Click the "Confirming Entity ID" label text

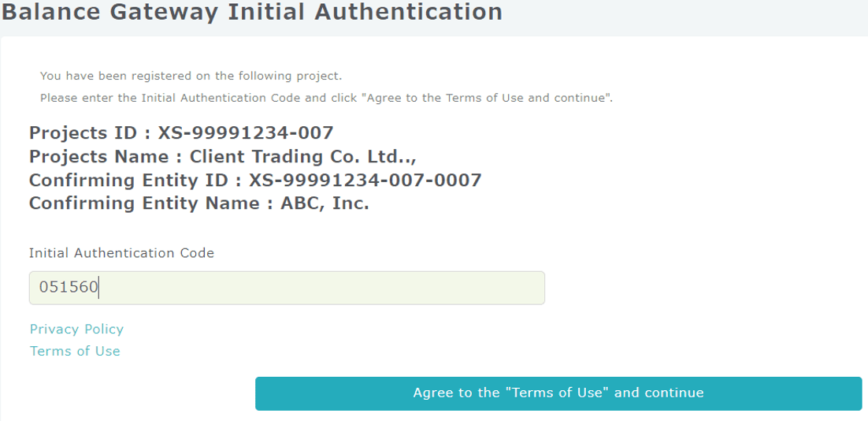click(x=131, y=180)
